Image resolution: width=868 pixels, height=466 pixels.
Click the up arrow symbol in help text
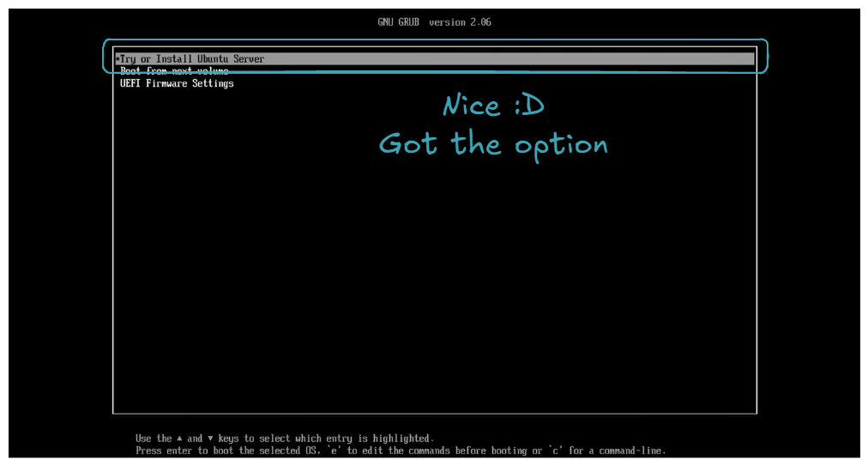click(x=179, y=439)
